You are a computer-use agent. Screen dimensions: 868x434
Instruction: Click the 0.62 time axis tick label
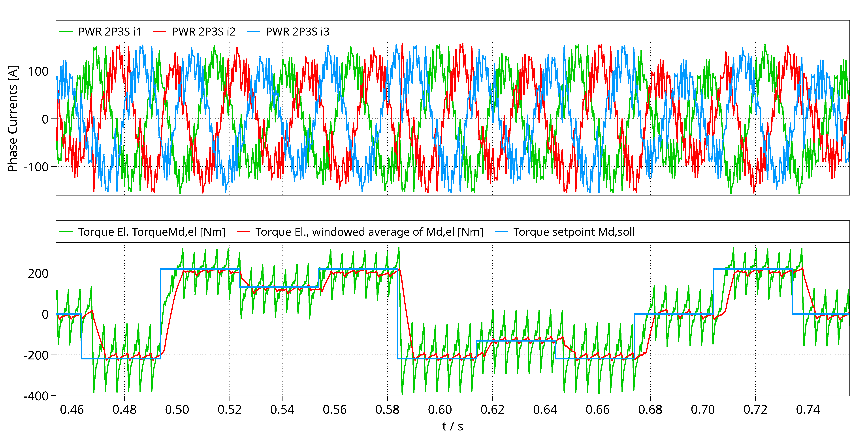(492, 410)
